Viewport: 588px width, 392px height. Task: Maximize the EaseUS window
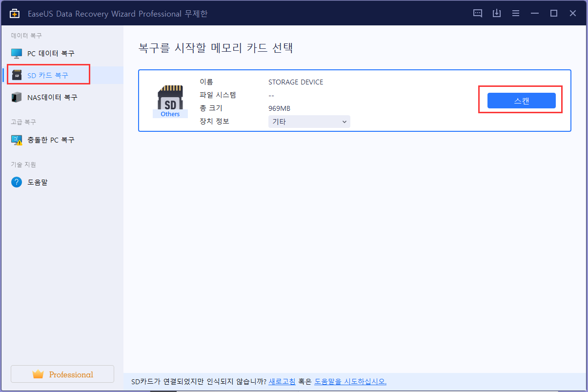(554, 13)
